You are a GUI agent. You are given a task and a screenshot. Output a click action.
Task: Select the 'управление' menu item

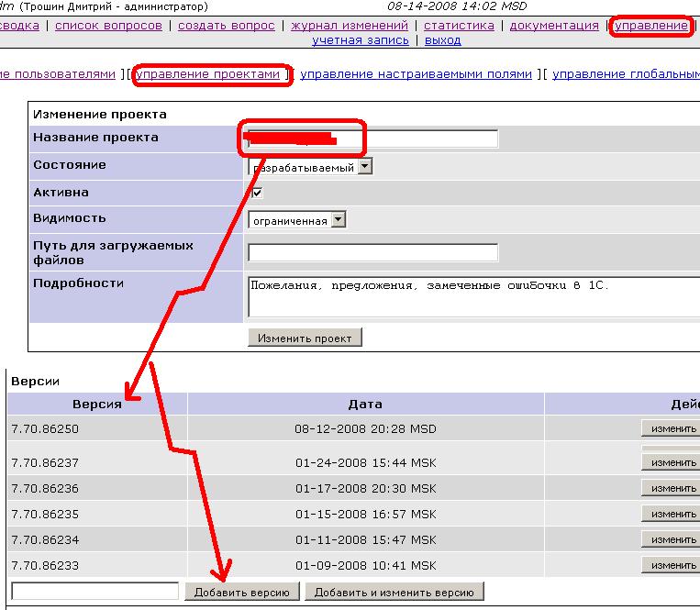(650, 26)
